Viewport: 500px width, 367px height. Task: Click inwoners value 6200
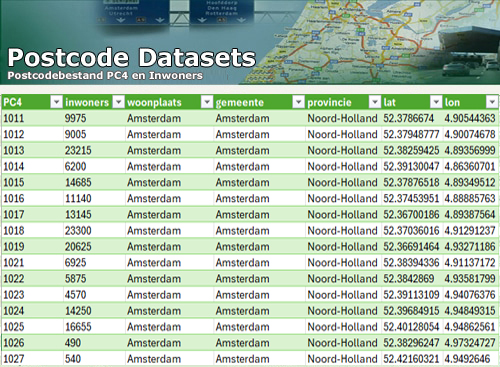click(x=75, y=166)
